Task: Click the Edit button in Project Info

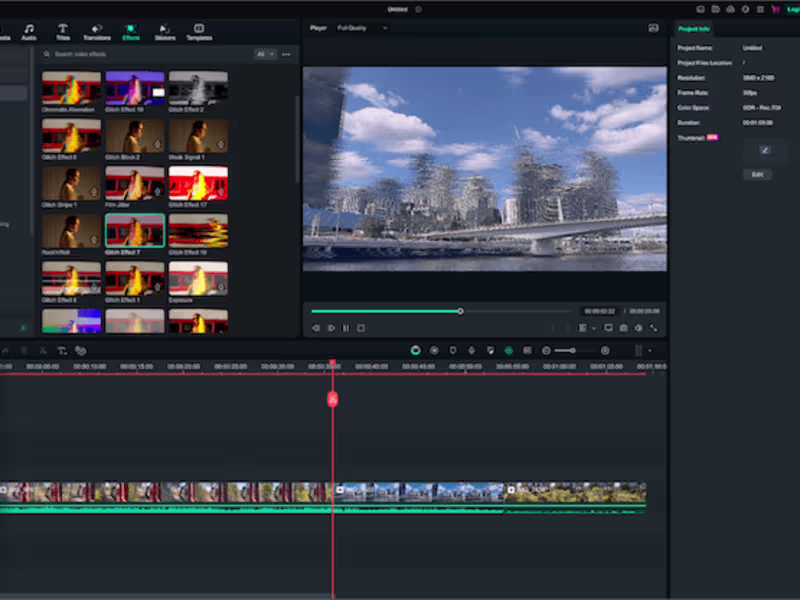Action: [x=757, y=174]
